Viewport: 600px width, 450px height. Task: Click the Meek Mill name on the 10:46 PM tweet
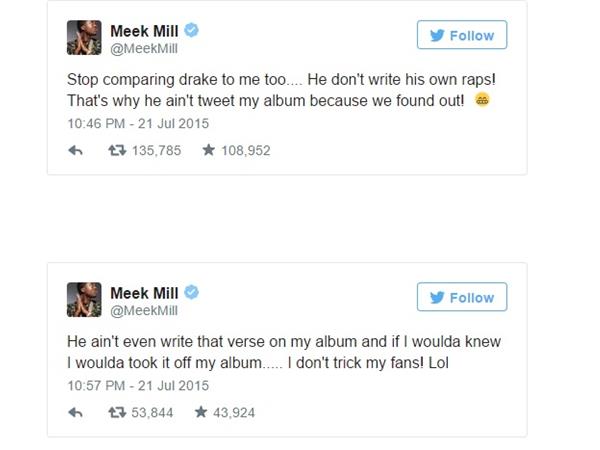[x=143, y=32]
